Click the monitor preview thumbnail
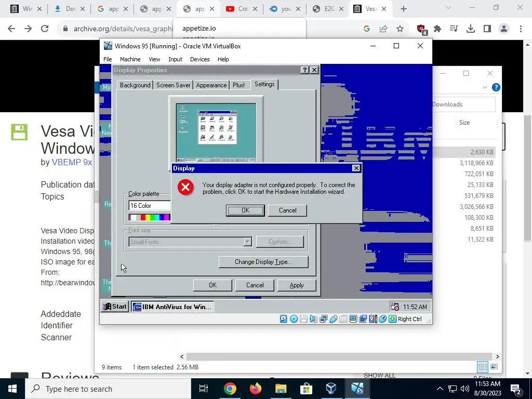532x399 pixels. [x=216, y=132]
